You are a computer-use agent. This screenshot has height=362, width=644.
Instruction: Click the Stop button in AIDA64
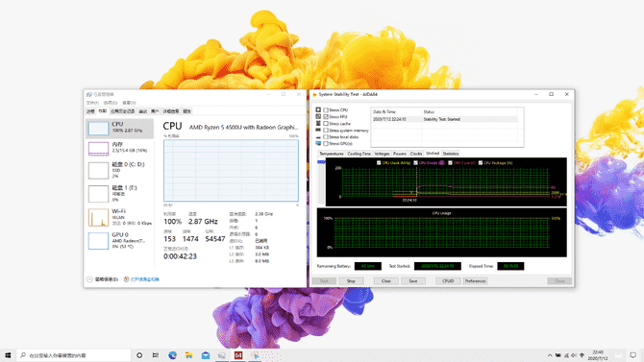tap(351, 281)
